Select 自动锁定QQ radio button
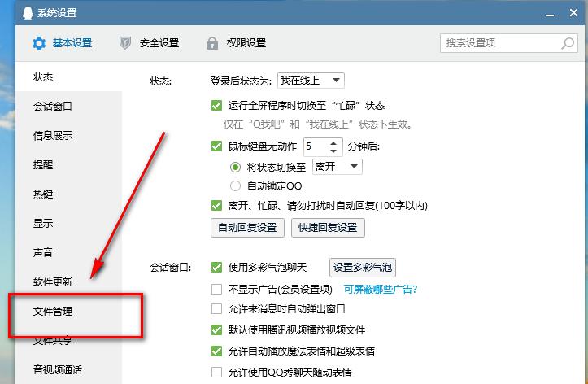Viewport: 588px width, 384px height. [x=235, y=185]
